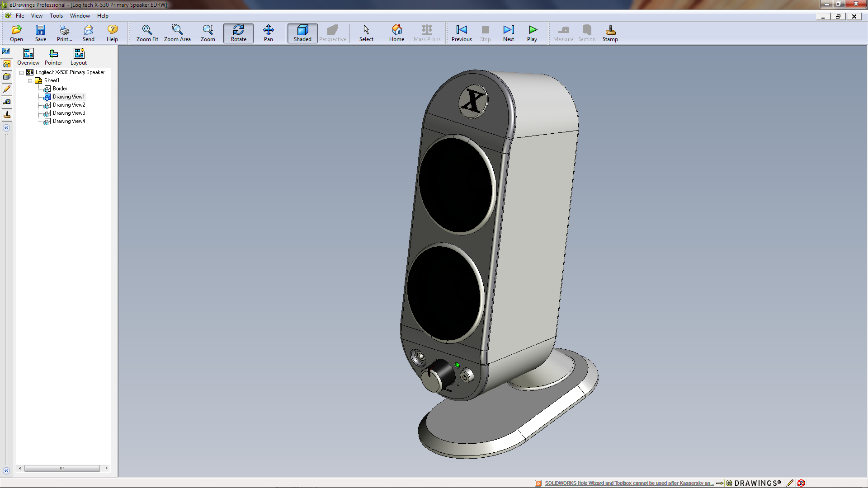Open the Stamp tool in toolbar

(x=610, y=33)
